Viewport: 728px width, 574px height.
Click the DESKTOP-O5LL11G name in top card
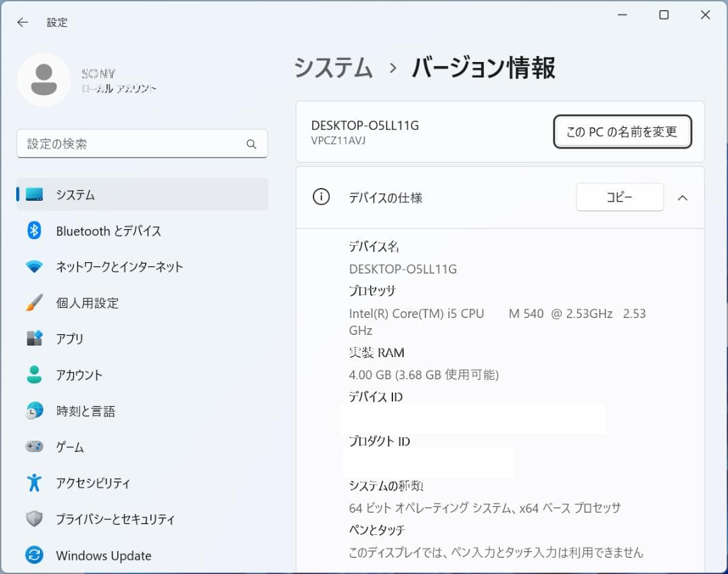(x=365, y=126)
